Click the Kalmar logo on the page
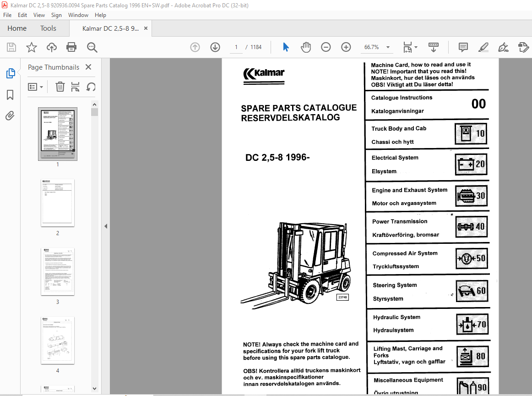 coord(264,76)
